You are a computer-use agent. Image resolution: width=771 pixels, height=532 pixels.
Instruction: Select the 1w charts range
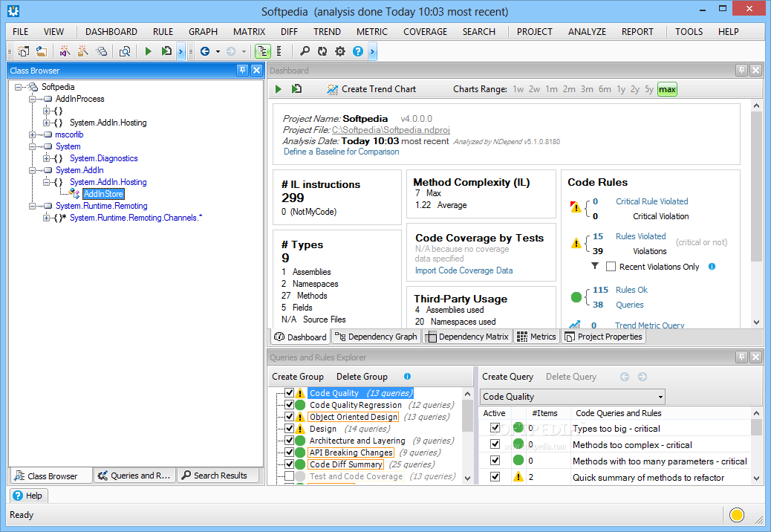[x=518, y=89]
